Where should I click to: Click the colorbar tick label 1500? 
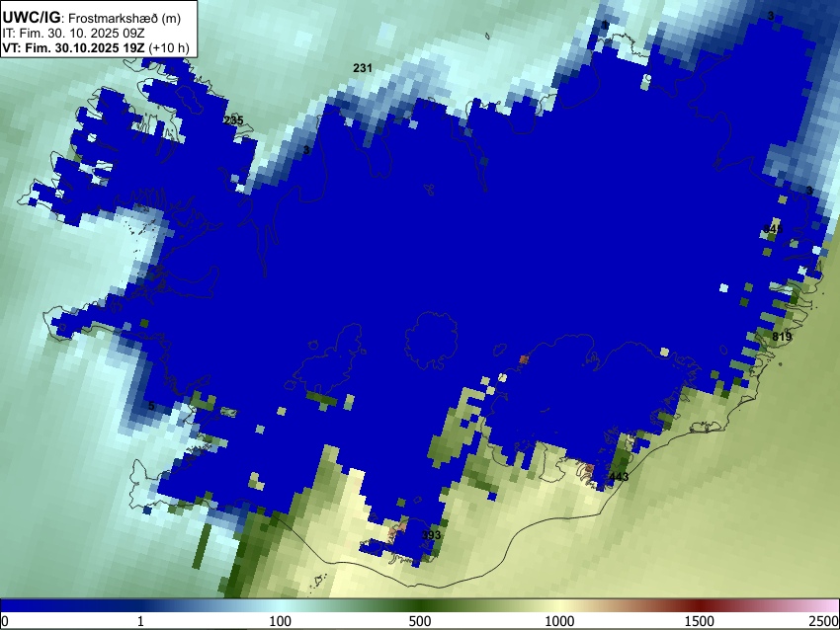point(700,621)
